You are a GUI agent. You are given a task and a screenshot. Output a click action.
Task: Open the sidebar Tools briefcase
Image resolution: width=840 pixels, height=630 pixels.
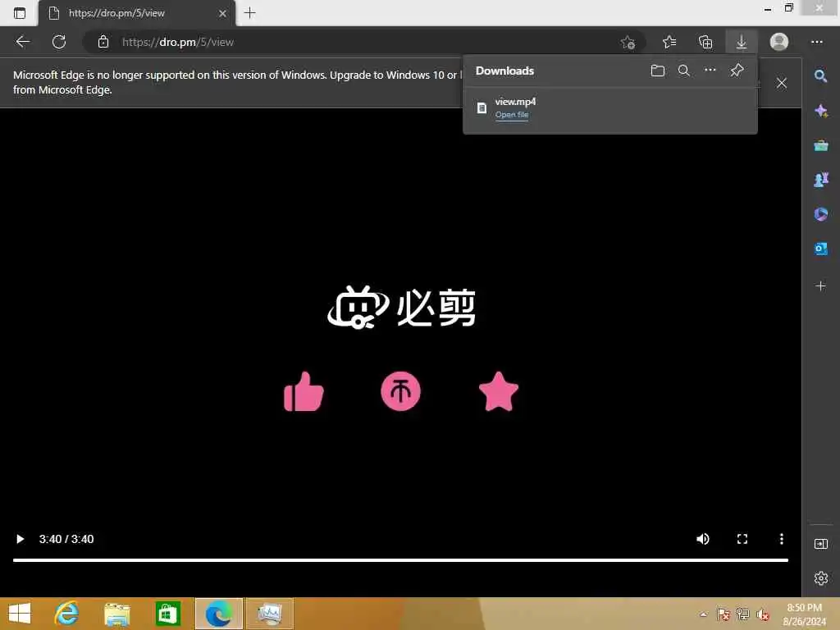coord(820,146)
